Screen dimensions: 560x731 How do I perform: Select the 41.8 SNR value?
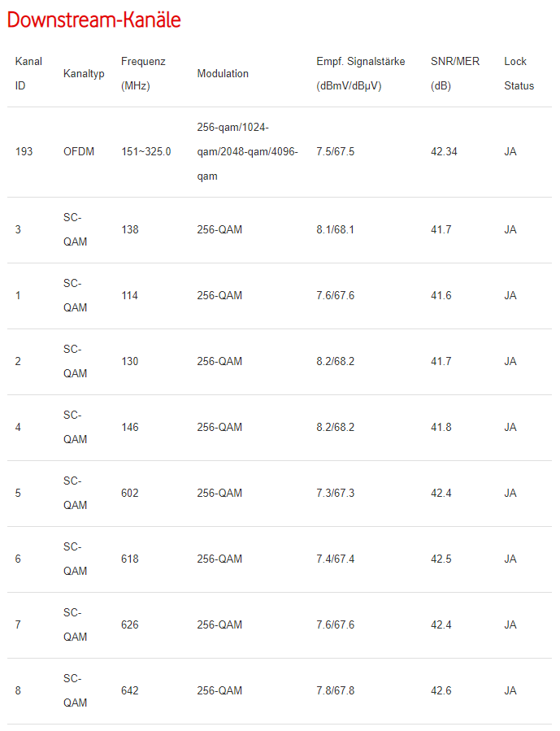point(441,428)
